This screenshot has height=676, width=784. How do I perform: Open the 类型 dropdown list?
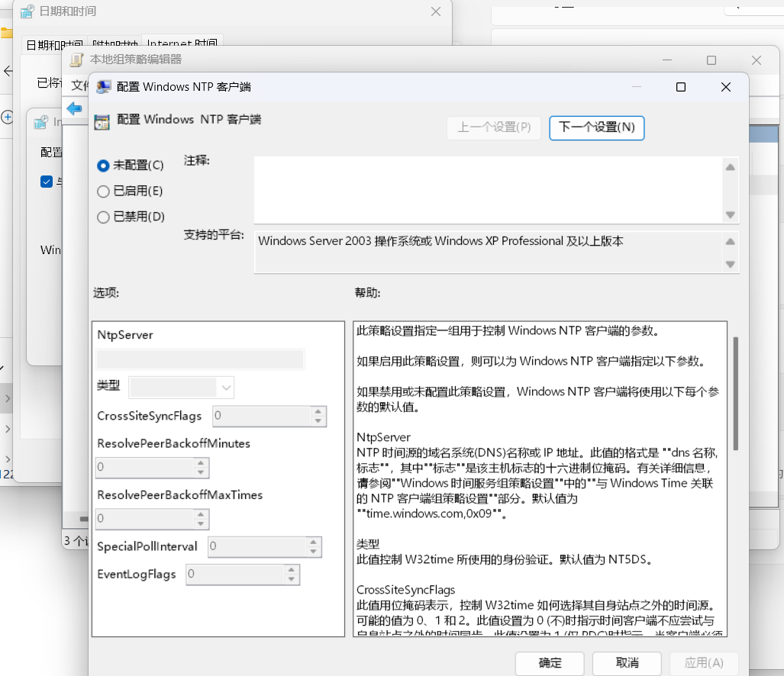[x=181, y=388]
